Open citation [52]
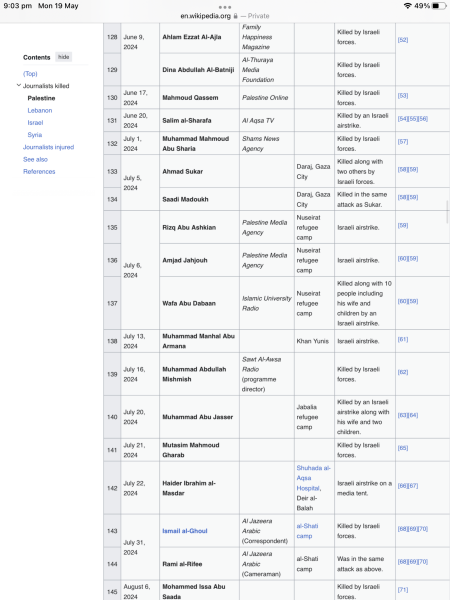The image size is (450, 600). coord(403,40)
